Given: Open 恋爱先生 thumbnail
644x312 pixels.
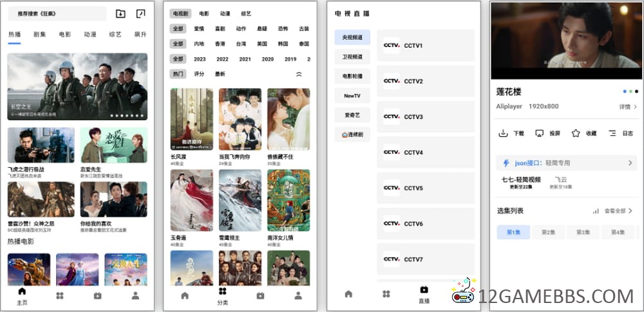Looking at the screenshot, I should [114, 145].
